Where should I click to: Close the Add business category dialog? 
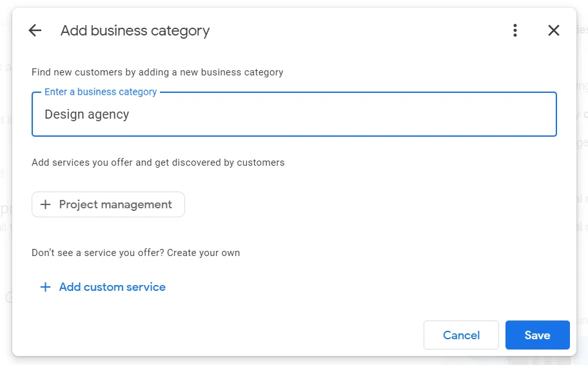[x=553, y=30]
